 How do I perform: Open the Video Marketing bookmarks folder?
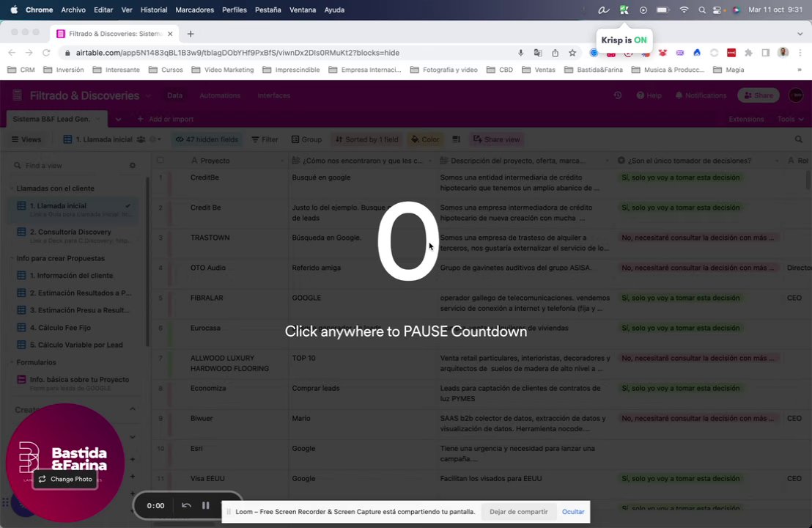[x=223, y=70]
